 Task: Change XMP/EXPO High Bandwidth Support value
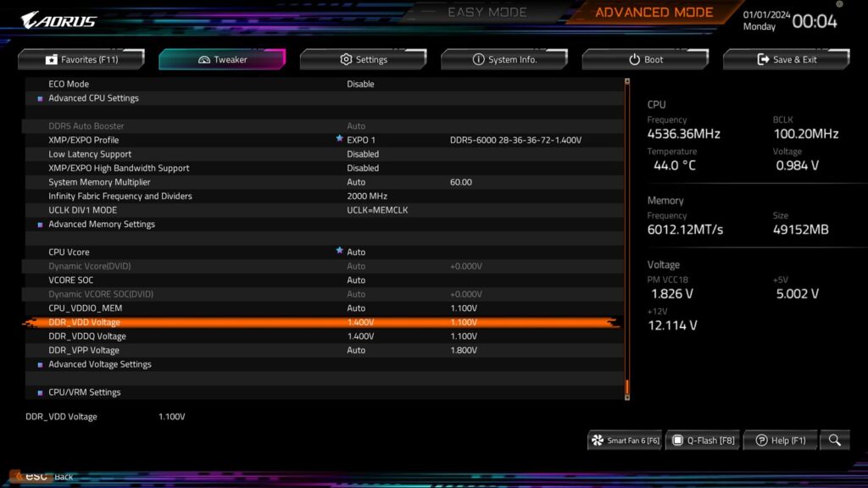point(363,168)
